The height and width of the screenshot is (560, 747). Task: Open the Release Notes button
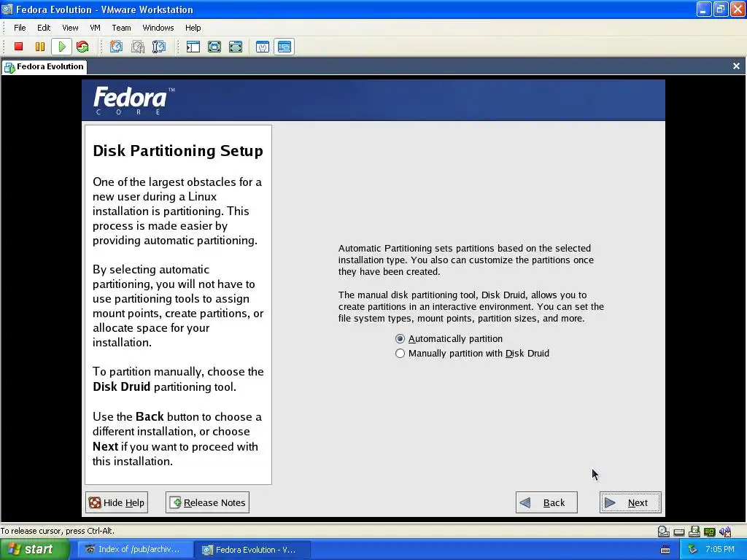pos(207,503)
